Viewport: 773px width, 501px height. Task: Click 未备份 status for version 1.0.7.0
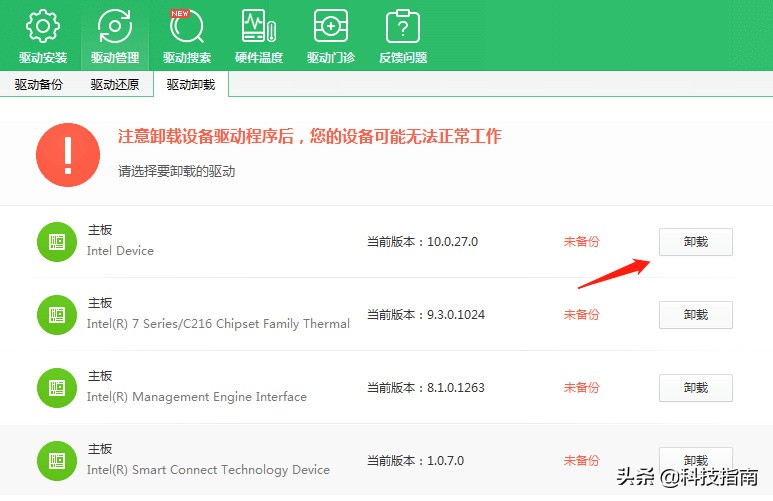pyautogui.click(x=582, y=461)
